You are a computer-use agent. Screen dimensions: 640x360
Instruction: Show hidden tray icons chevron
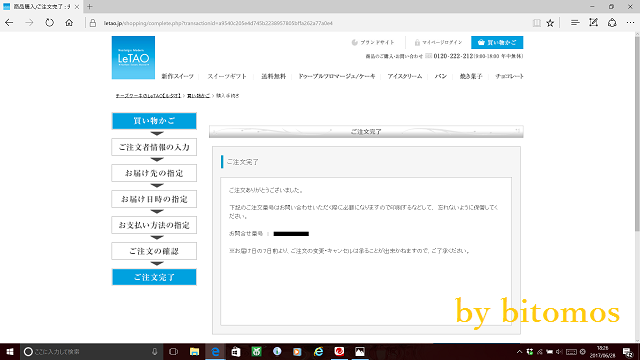519,352
